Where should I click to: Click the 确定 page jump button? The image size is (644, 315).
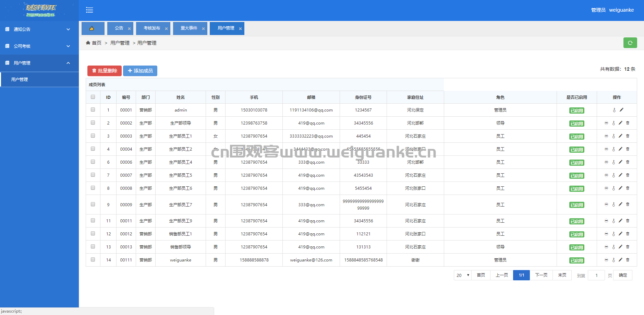tap(623, 275)
